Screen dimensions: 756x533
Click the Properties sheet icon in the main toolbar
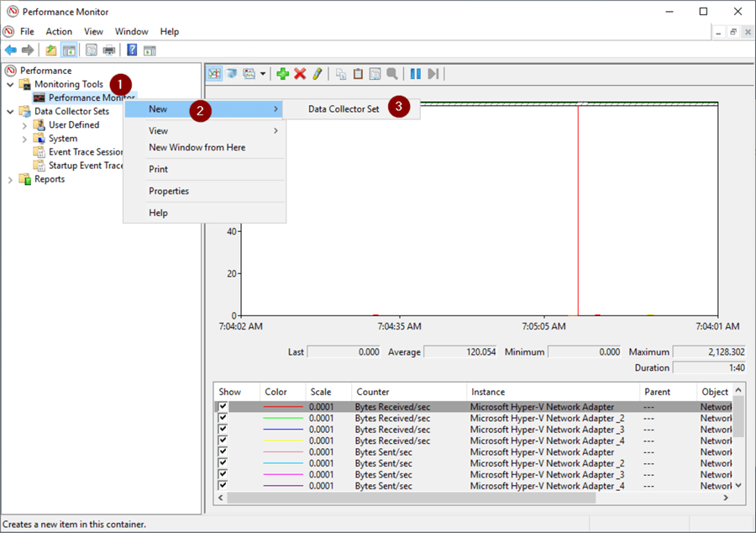point(91,50)
